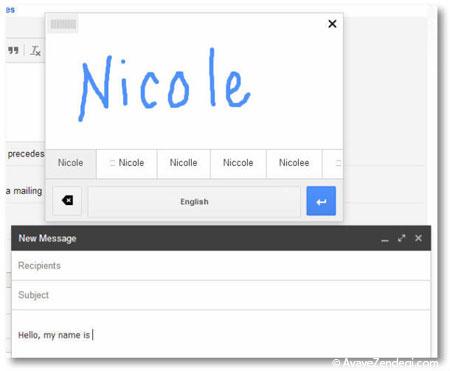The height and width of the screenshot is (371, 450).
Task: Click the English language bar
Action: click(x=194, y=201)
